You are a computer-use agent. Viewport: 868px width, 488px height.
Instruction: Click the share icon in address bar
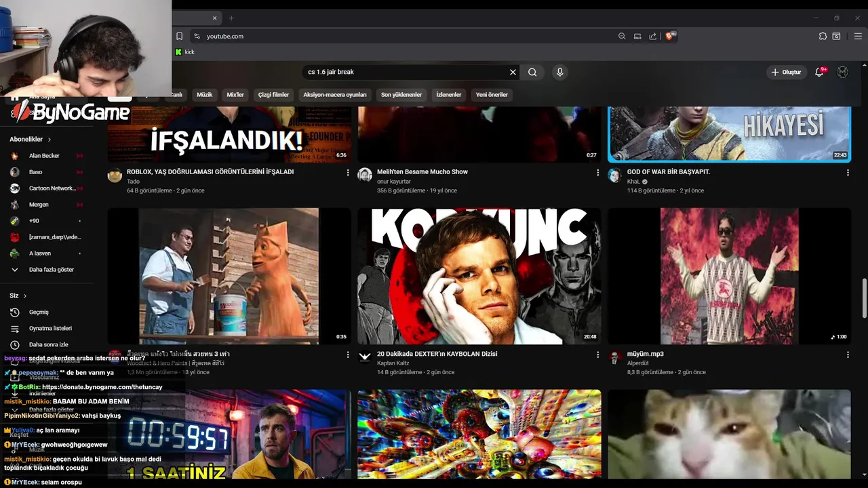652,36
